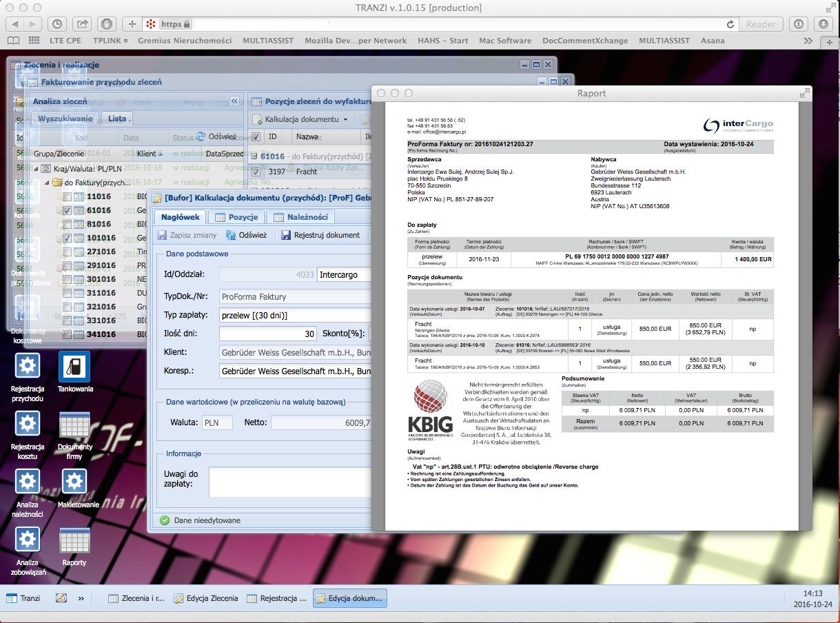Click Odśwież in the Kalkulacja dokumentu toolbar

[x=246, y=235]
